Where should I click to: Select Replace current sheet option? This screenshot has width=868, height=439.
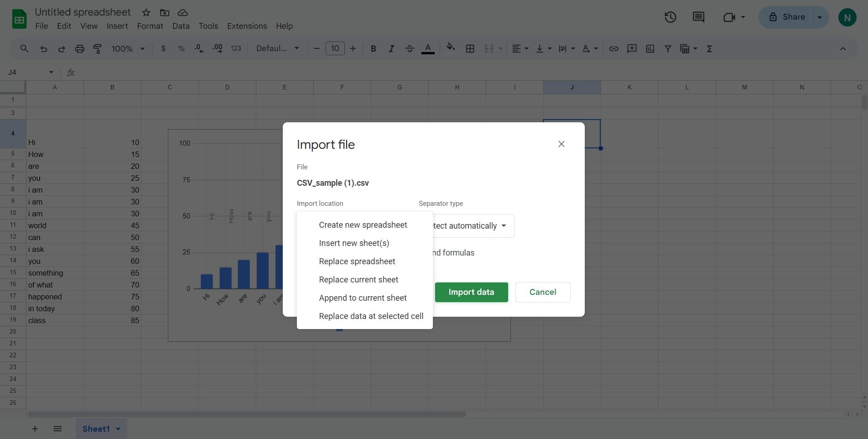(x=358, y=280)
